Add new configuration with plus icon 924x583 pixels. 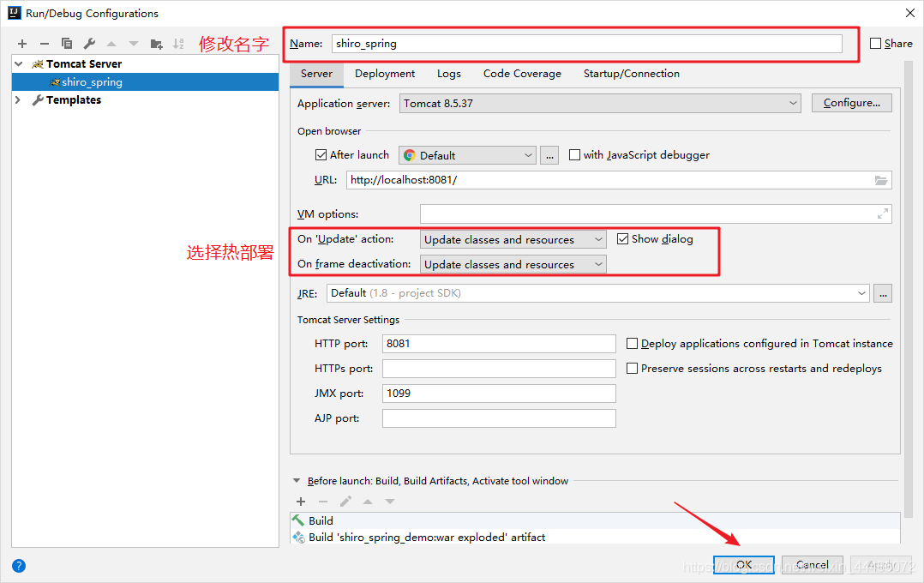coord(22,44)
